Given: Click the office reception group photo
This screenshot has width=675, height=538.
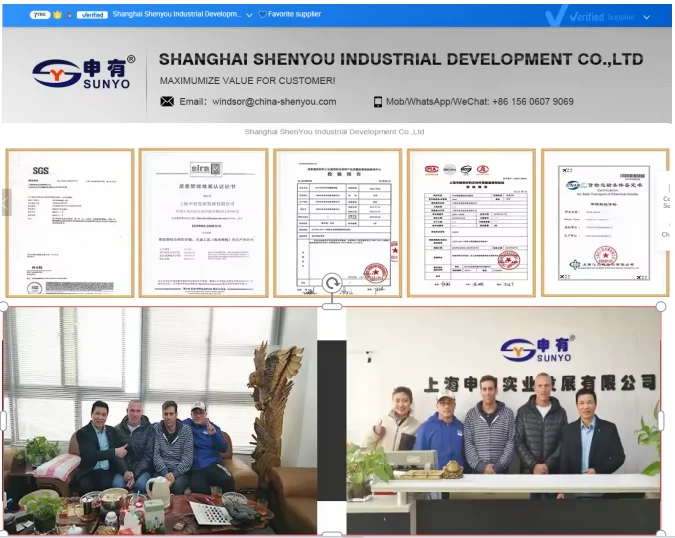Looking at the screenshot, I should point(504,421).
